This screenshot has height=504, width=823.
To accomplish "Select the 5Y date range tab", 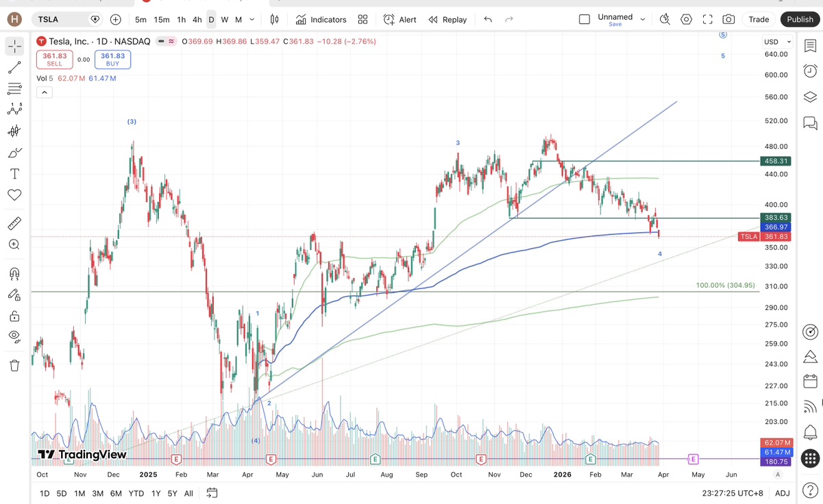I will pyautogui.click(x=172, y=493).
